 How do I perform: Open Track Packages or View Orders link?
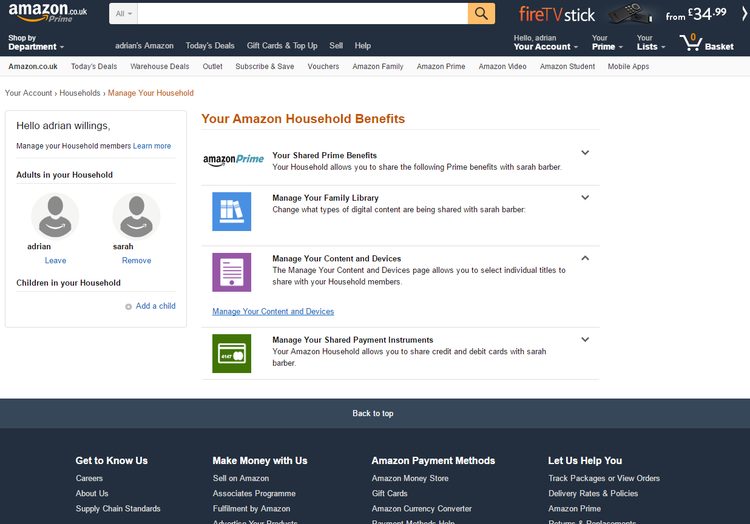coord(604,478)
